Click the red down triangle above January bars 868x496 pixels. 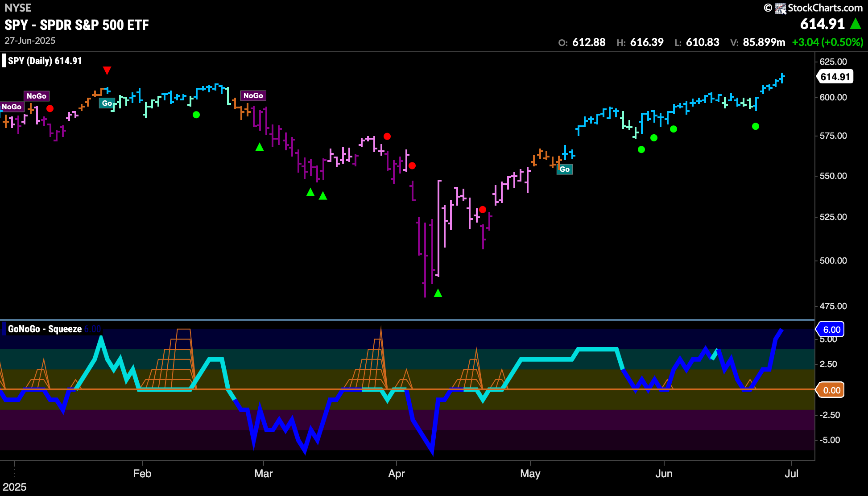(x=107, y=70)
